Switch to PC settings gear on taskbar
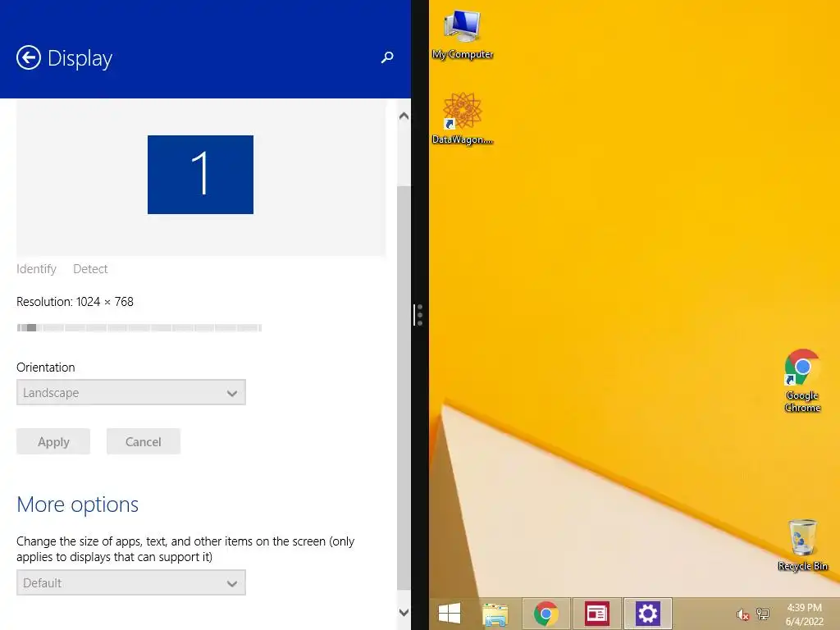840x630 pixels. pos(648,614)
